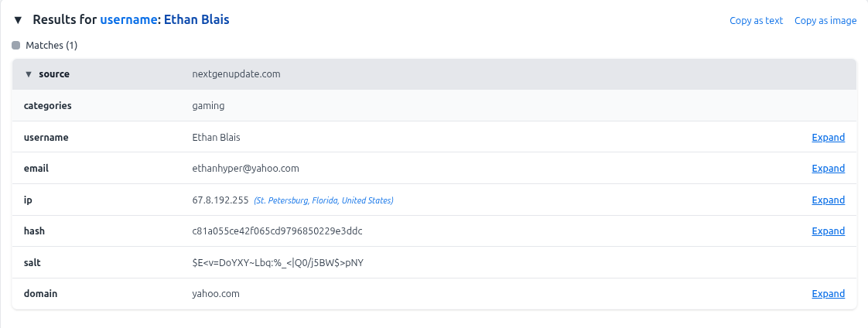This screenshot has width=868, height=328.
Task: Click the gray square beside Matches (1)
Action: (x=16, y=46)
